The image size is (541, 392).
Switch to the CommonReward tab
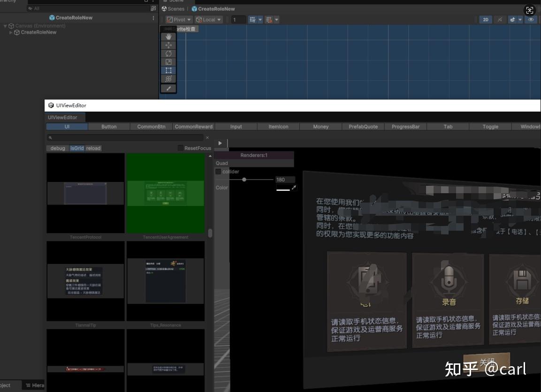tap(194, 127)
